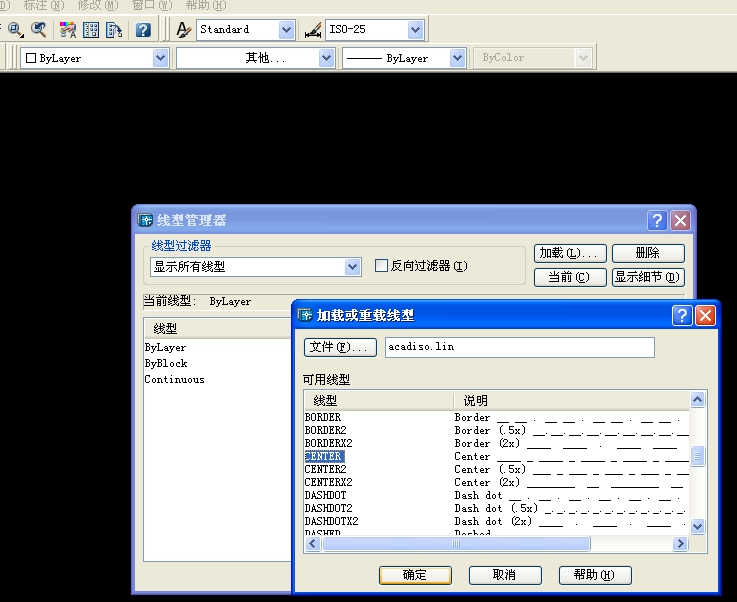Select the Zoom Window tool

click(16, 30)
